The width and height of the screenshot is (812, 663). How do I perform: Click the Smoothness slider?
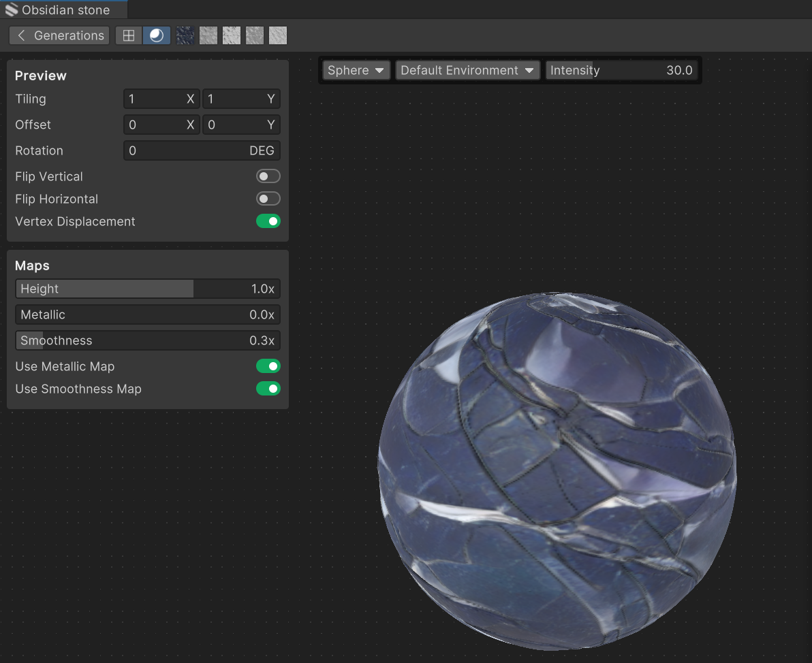pos(147,341)
